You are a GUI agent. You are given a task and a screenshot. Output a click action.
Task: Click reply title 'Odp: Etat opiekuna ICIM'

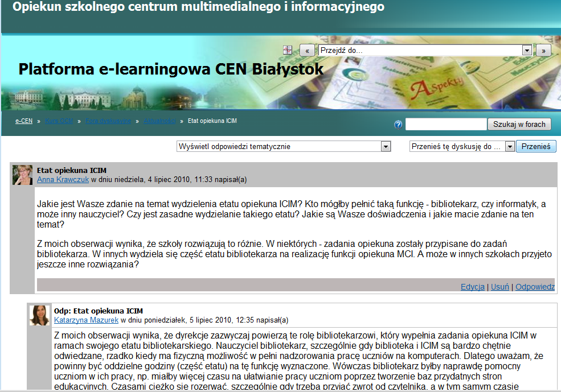click(99, 311)
